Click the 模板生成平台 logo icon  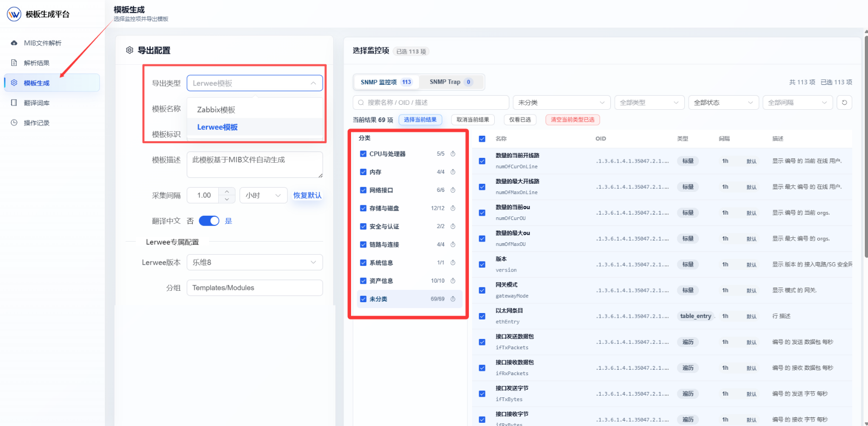14,14
